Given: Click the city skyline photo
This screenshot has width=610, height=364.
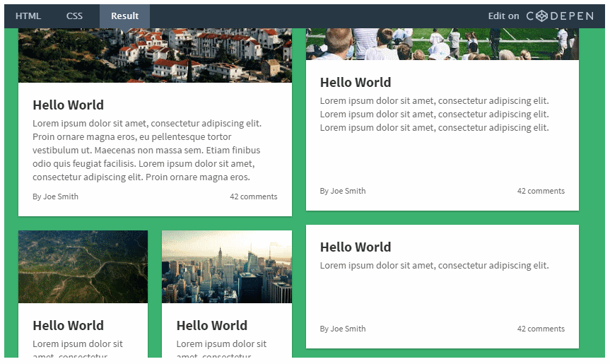Looking at the screenshot, I should [227, 266].
